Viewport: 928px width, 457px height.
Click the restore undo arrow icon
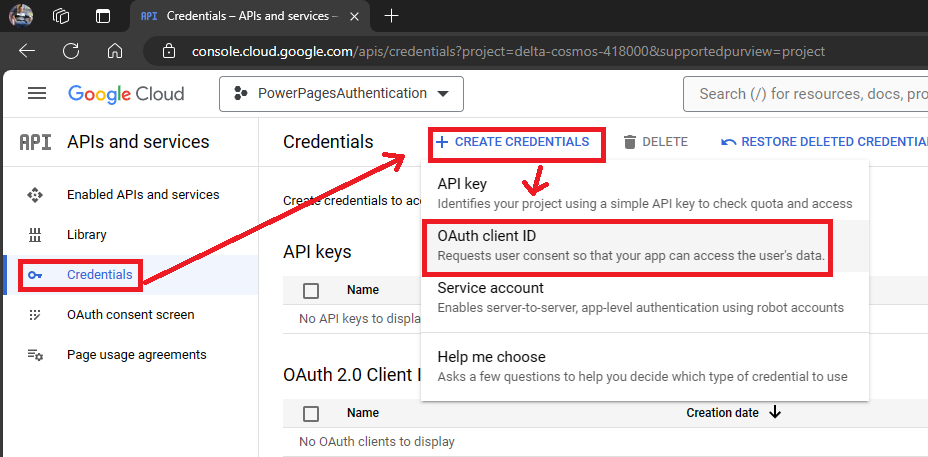[729, 143]
